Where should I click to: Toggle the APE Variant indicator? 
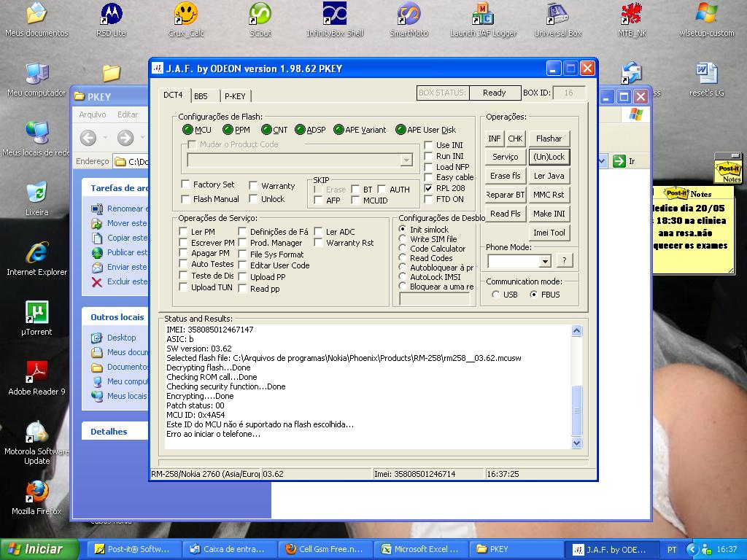coord(338,130)
